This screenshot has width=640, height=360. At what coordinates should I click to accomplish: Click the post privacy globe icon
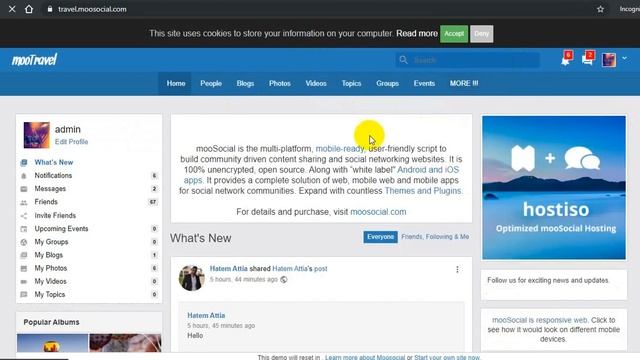point(284,280)
